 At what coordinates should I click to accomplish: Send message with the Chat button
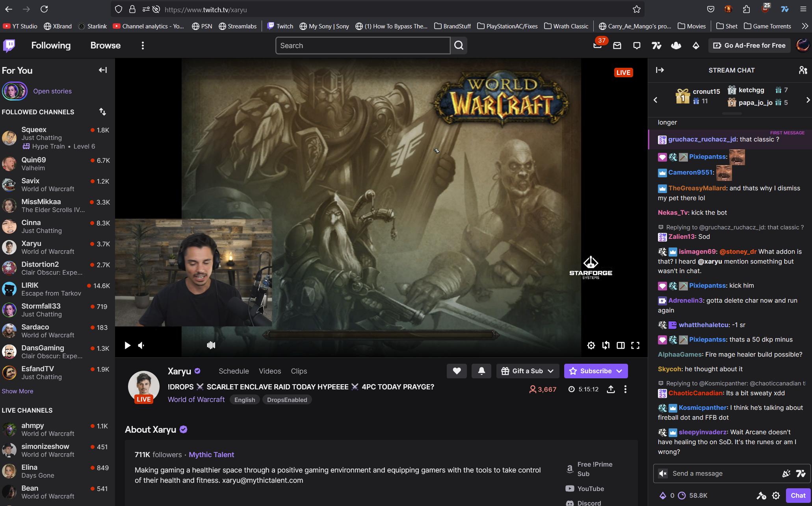(x=798, y=495)
